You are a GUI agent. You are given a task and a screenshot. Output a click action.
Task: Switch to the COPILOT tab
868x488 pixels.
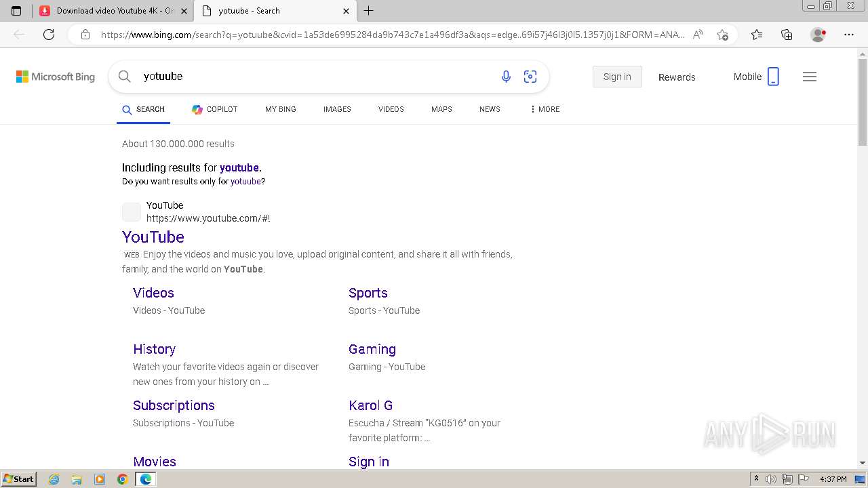[x=214, y=109]
